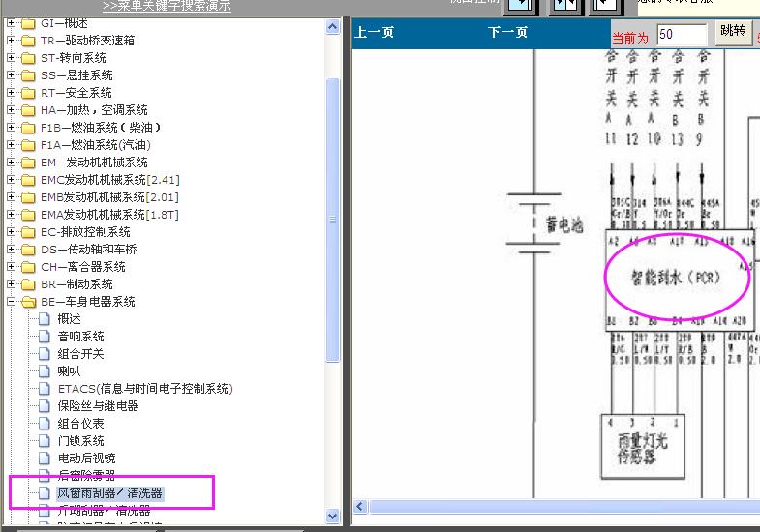
Task: Select the 电动后视镜 tree entry
Action: tap(87, 458)
